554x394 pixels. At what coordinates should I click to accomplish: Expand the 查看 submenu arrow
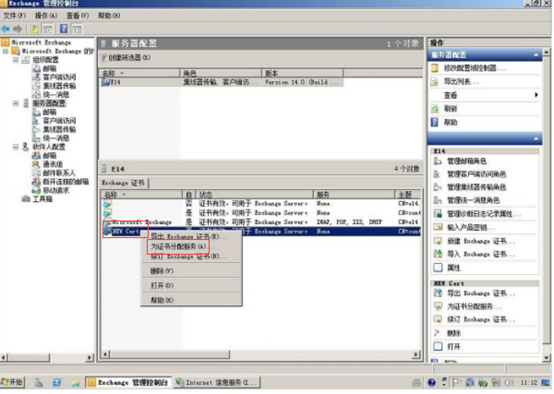pyautogui.click(x=536, y=95)
